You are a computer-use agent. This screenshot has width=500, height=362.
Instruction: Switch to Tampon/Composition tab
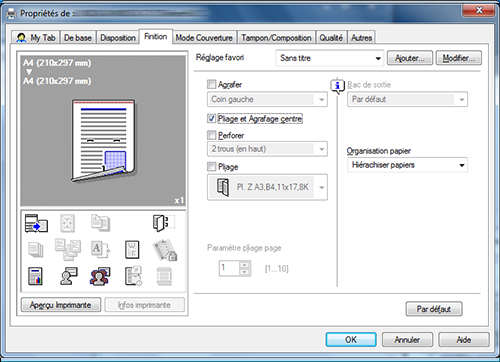(276, 38)
